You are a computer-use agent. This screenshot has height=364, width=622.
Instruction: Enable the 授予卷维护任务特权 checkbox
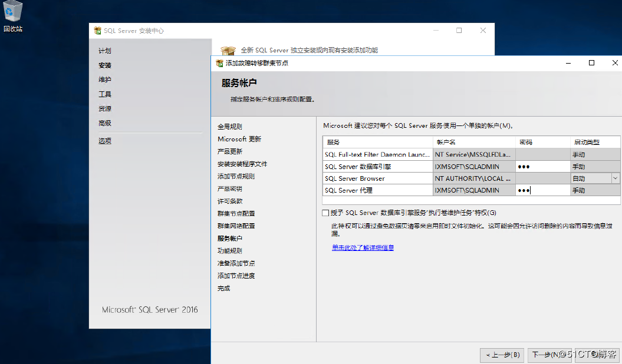point(325,213)
